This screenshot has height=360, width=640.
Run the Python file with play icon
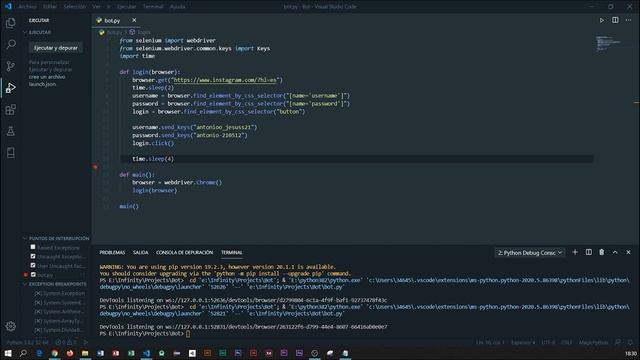point(602,20)
